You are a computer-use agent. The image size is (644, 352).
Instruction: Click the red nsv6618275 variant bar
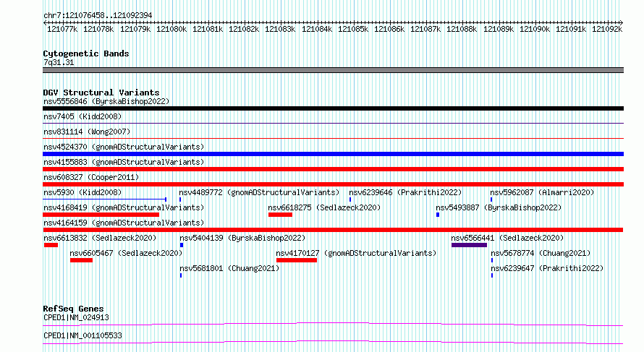280,215
